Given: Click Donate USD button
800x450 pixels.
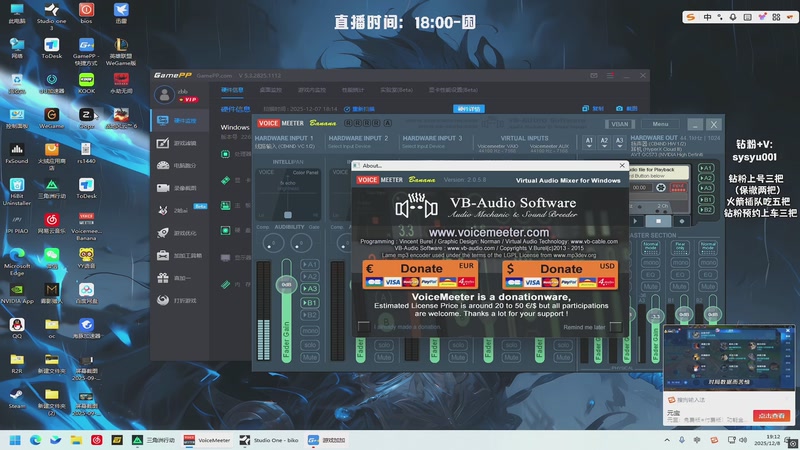Looking at the screenshot, I should click(x=560, y=274).
